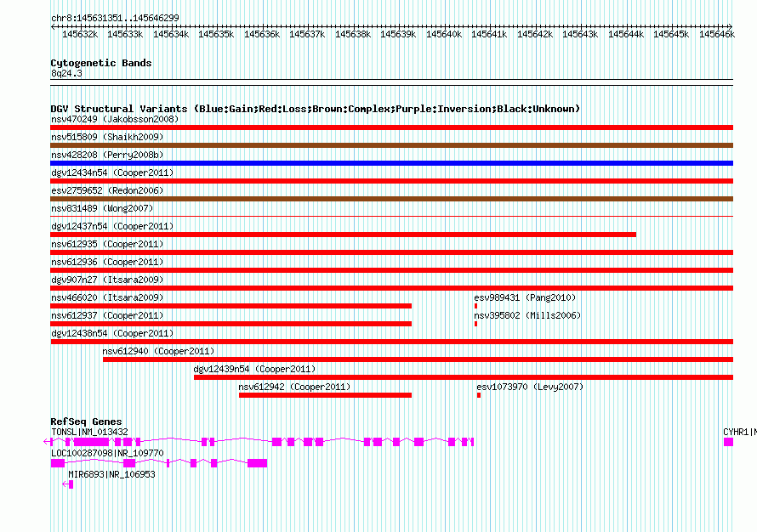
Task: Click the esv989431 (Pang2010) variant label
Action: [x=525, y=297]
